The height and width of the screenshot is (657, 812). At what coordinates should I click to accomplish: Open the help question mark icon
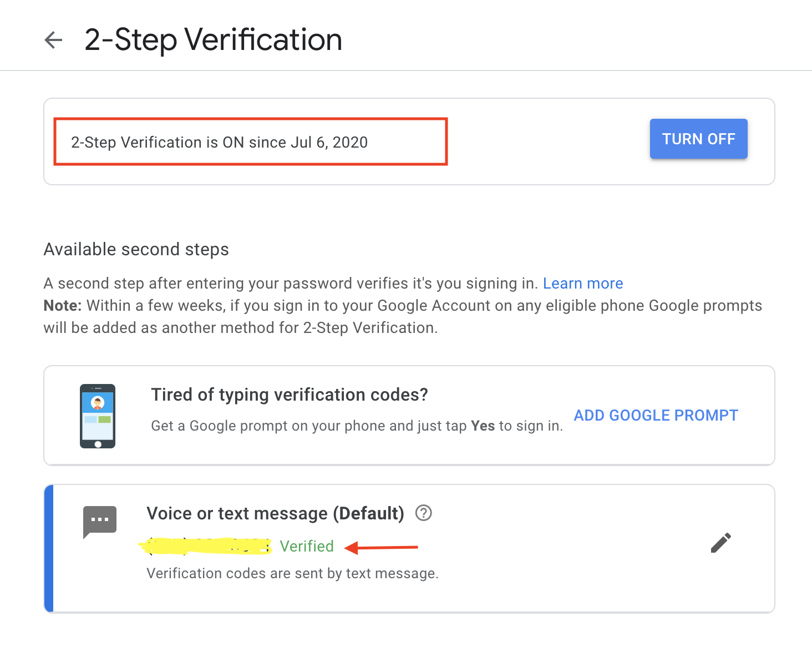[x=424, y=513]
